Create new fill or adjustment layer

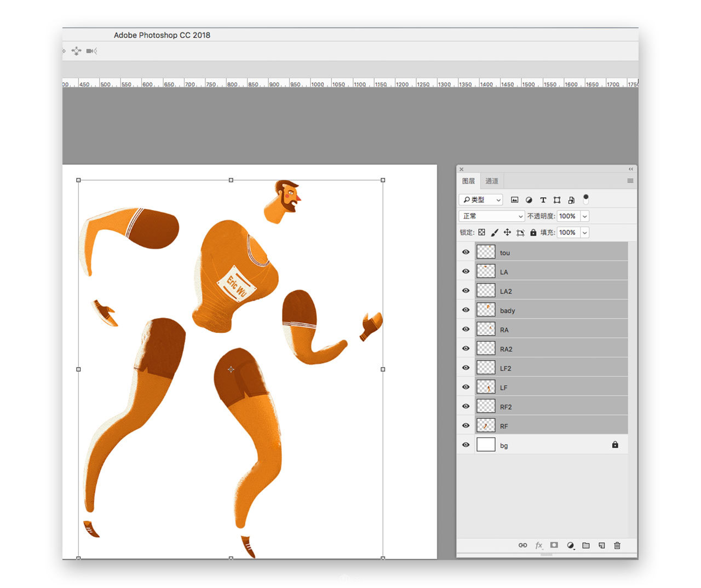click(570, 545)
